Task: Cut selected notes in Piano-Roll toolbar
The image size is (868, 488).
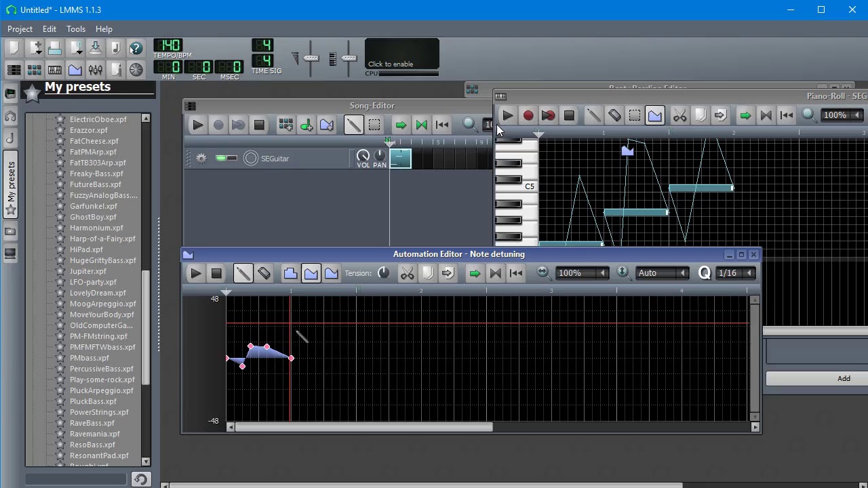Action: pos(679,115)
